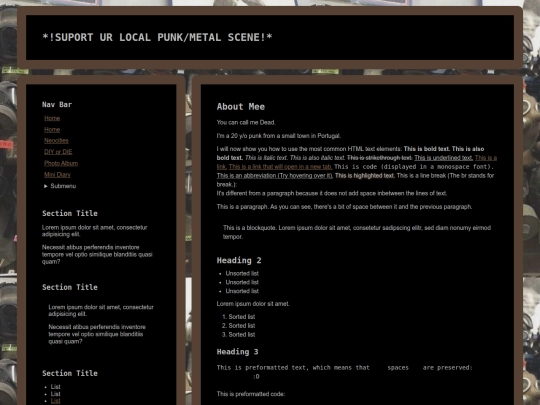
Task: Click the Sorted list item numbered 2
Action: (x=242, y=326)
